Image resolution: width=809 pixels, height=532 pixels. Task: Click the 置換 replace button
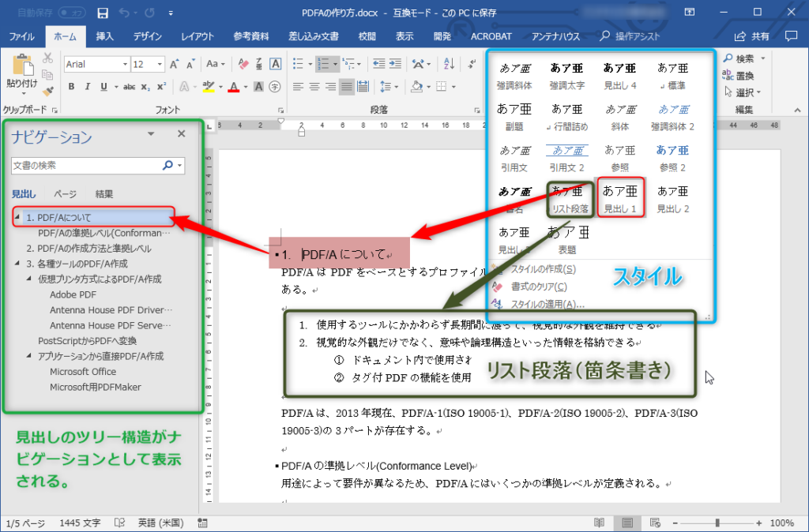tap(739, 75)
